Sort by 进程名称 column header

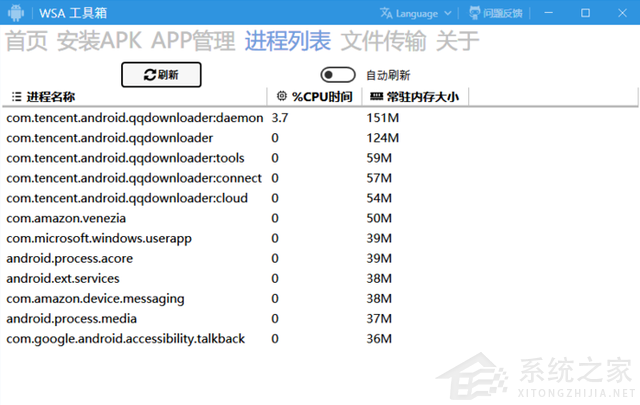tap(50, 97)
